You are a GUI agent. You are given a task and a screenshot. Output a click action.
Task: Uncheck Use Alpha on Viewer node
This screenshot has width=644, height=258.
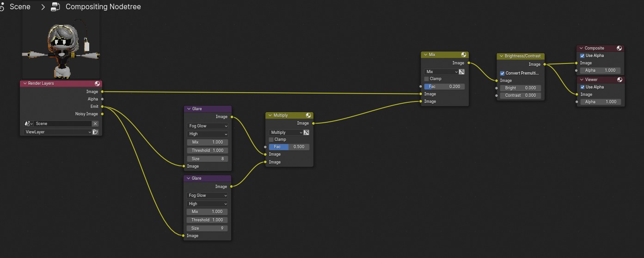[x=583, y=87]
